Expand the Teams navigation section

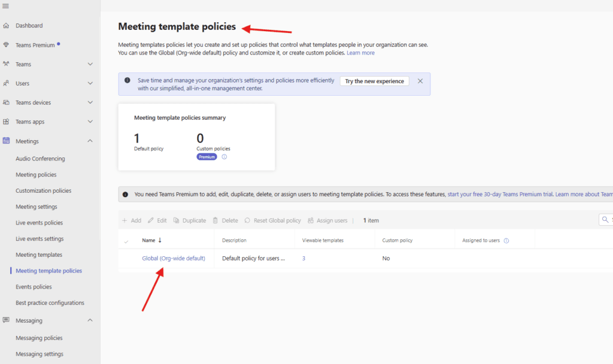(x=90, y=64)
